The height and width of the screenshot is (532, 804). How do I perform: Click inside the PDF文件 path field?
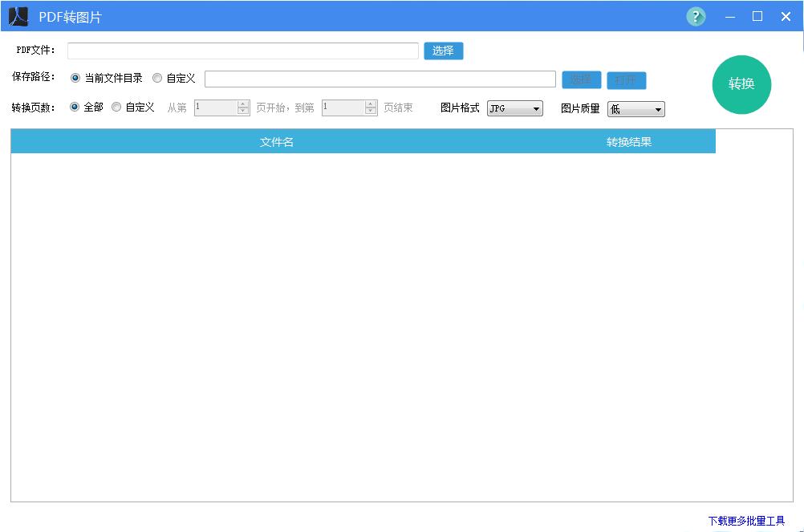tap(241, 50)
